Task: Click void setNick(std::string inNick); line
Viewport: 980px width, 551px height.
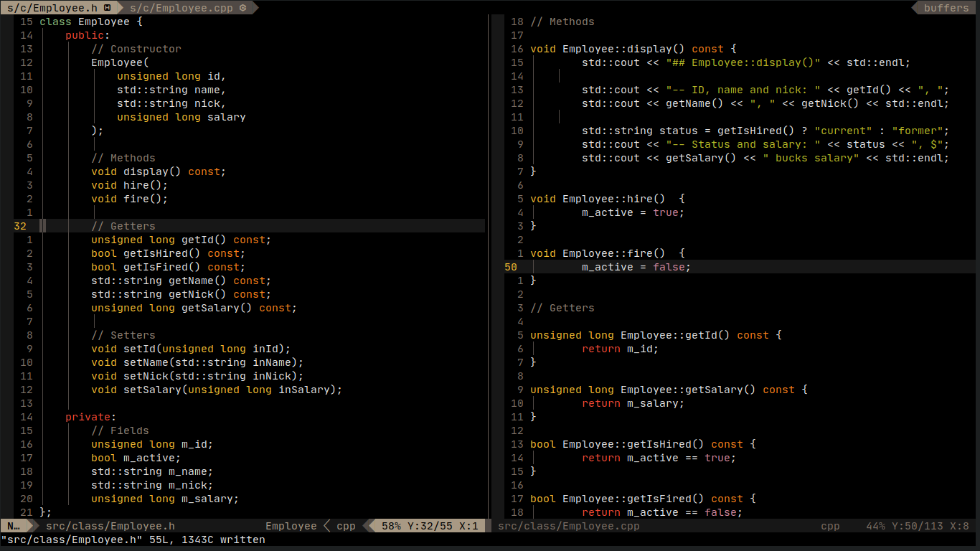Action: point(197,376)
